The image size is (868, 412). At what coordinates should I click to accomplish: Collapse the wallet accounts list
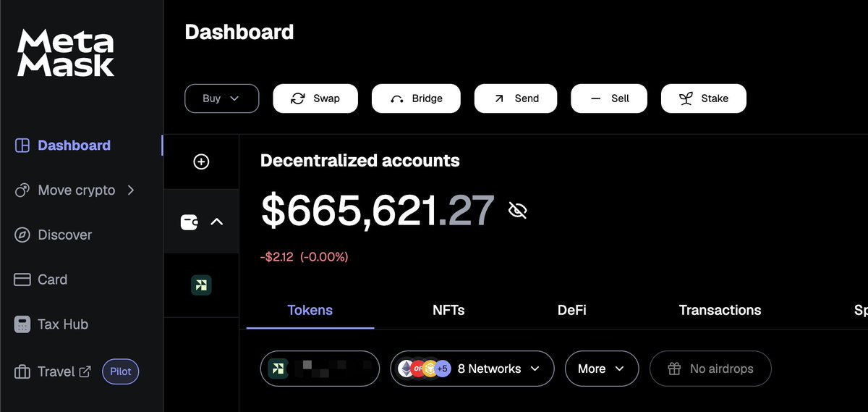216,222
